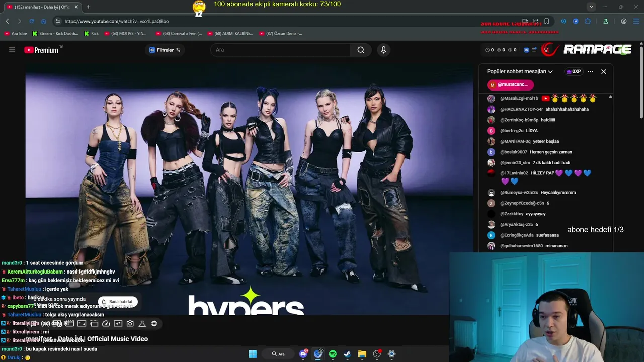Click the green flask labs icon in browser toolbar
The width and height of the screenshot is (644, 362).
[606, 21]
